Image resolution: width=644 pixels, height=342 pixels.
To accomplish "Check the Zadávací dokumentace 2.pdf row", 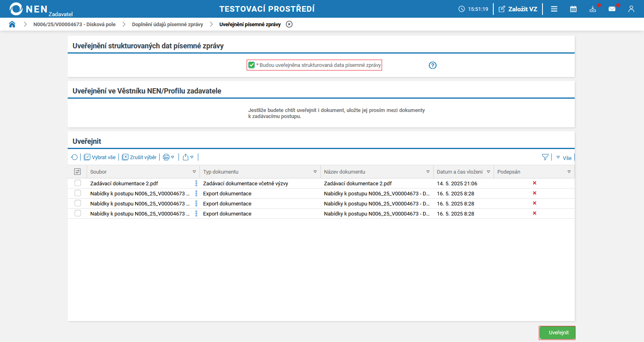I will [x=78, y=183].
